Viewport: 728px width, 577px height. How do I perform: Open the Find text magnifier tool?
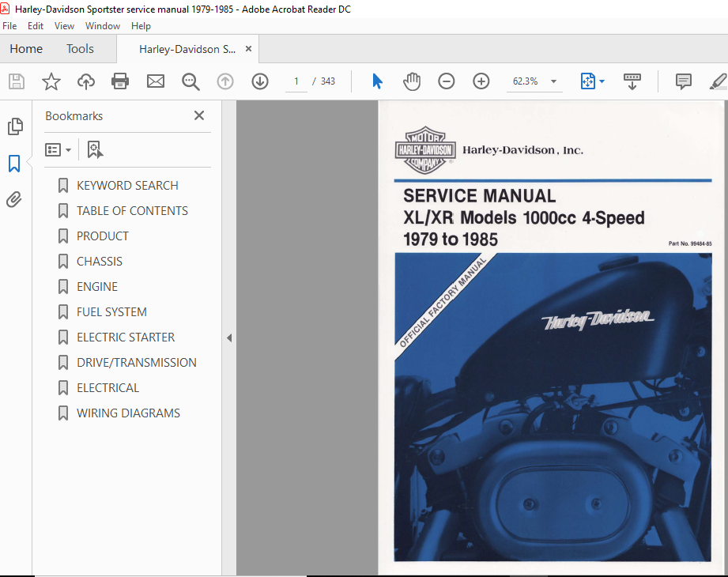point(190,81)
